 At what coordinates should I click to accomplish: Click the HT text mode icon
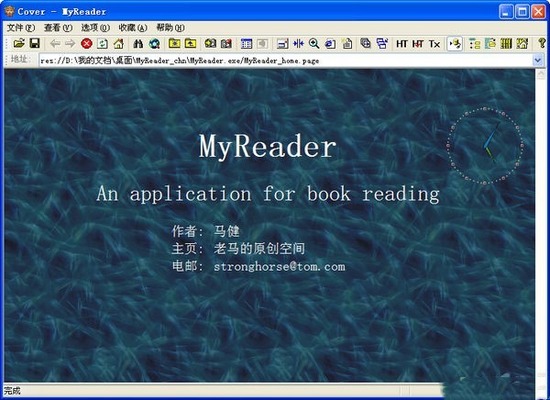pyautogui.click(x=402, y=44)
